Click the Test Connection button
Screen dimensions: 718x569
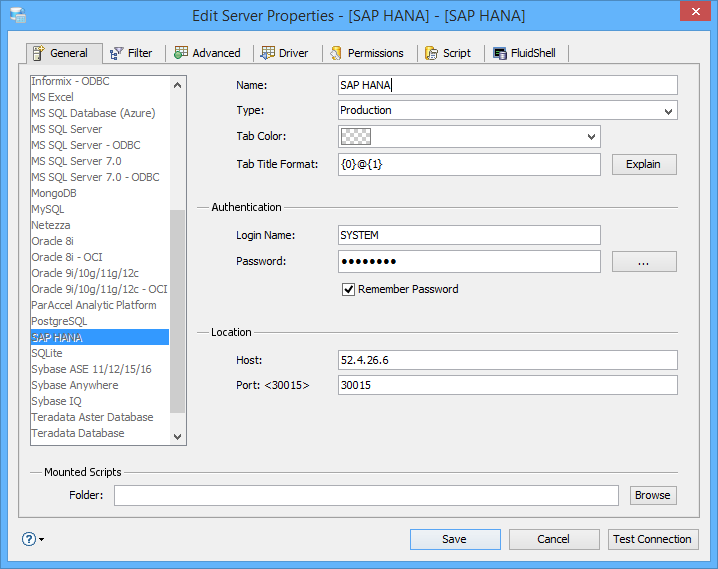point(653,539)
